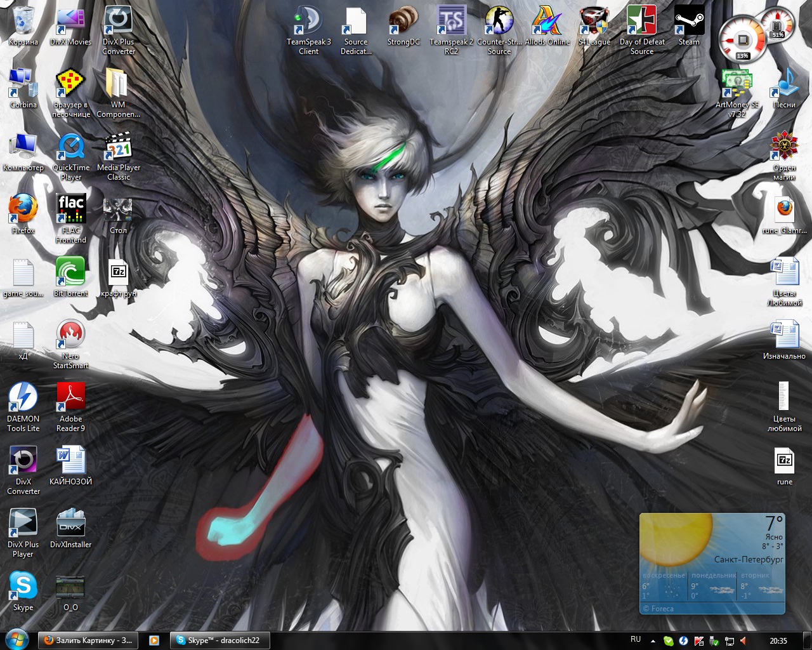Click the Kaspersky tray icon

(698, 641)
